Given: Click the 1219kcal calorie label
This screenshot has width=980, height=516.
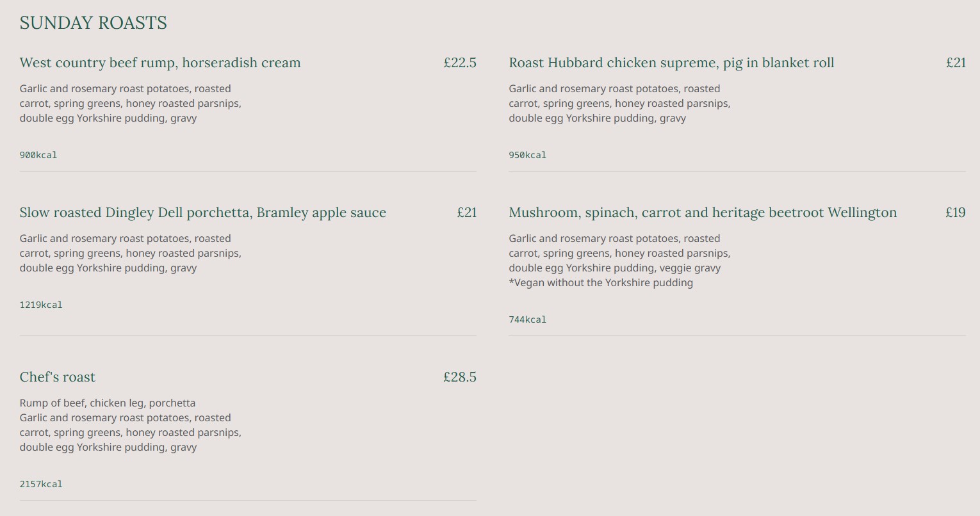Looking at the screenshot, I should [x=41, y=305].
